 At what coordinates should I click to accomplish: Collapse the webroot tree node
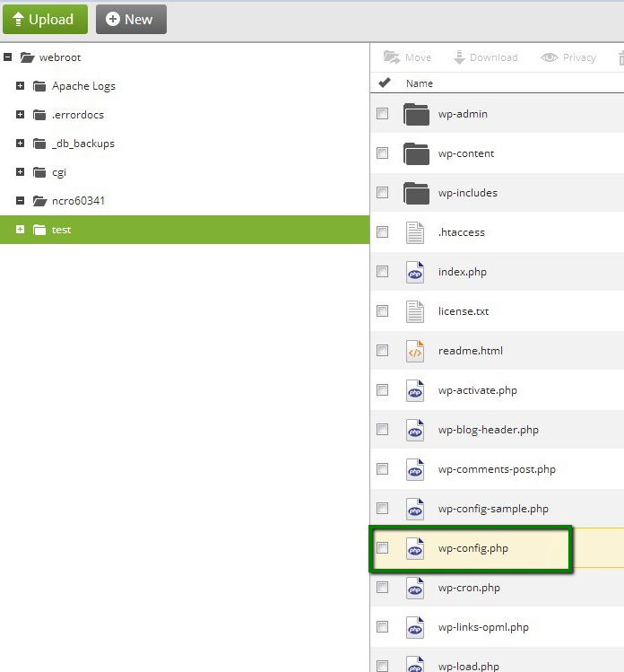click(8, 57)
